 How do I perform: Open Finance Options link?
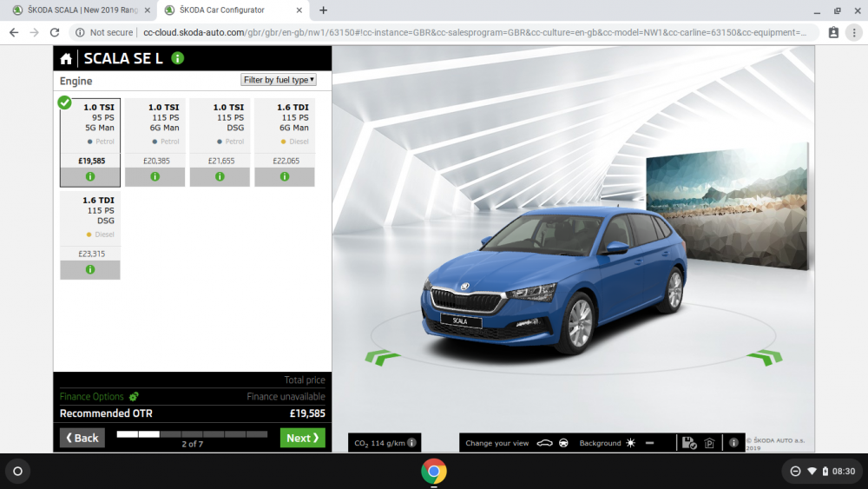[92, 397]
